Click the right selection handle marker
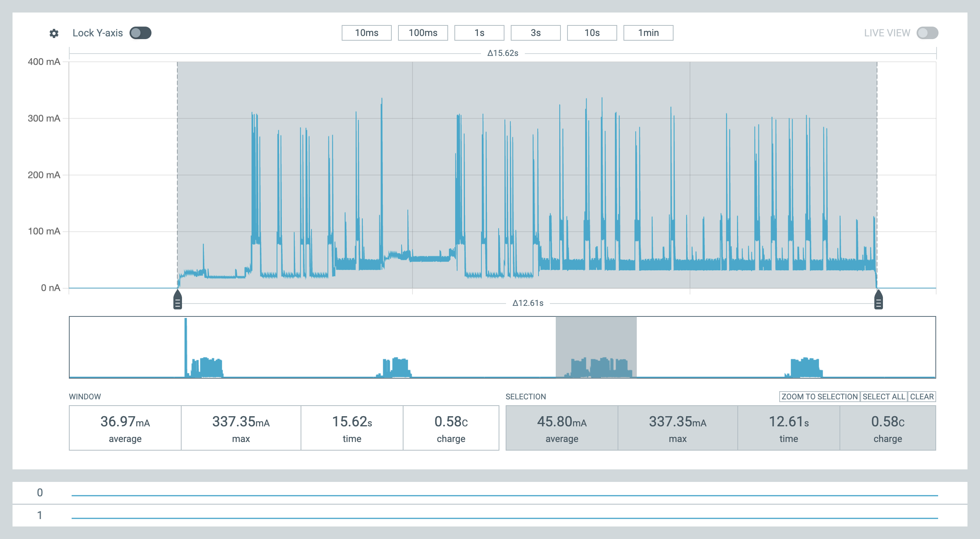The image size is (980, 539). tap(879, 300)
